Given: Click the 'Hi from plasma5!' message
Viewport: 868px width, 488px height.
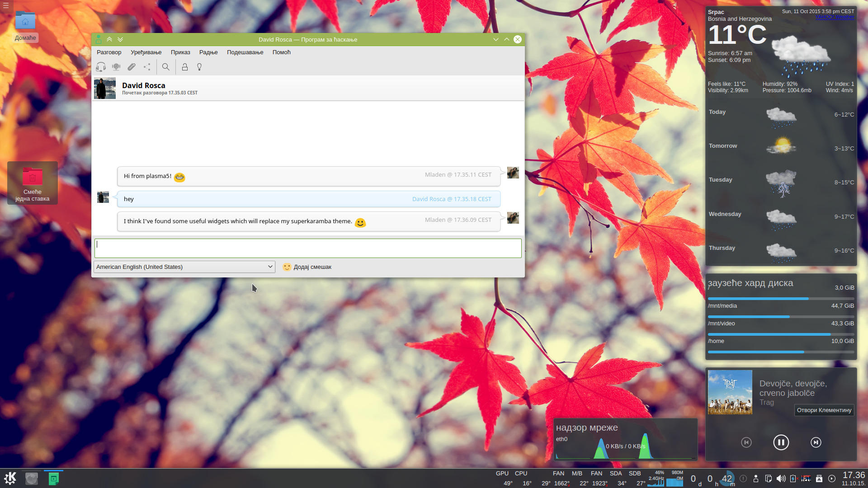Looking at the screenshot, I should [x=309, y=176].
